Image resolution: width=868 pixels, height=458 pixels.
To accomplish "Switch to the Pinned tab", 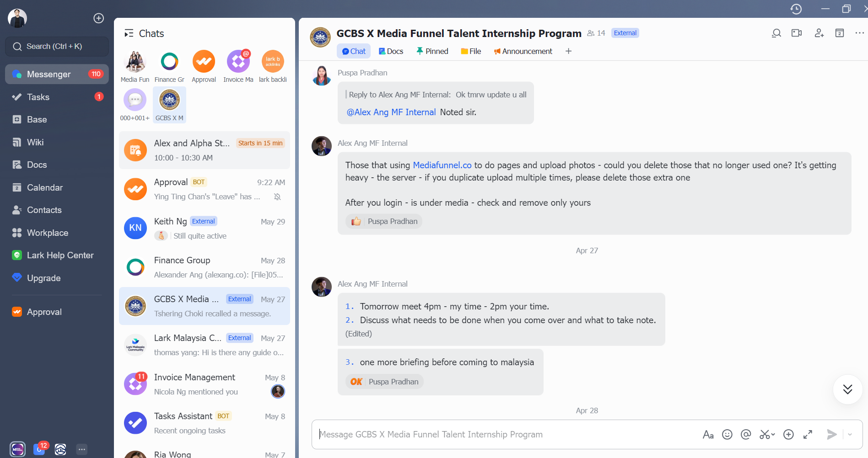I will (432, 51).
